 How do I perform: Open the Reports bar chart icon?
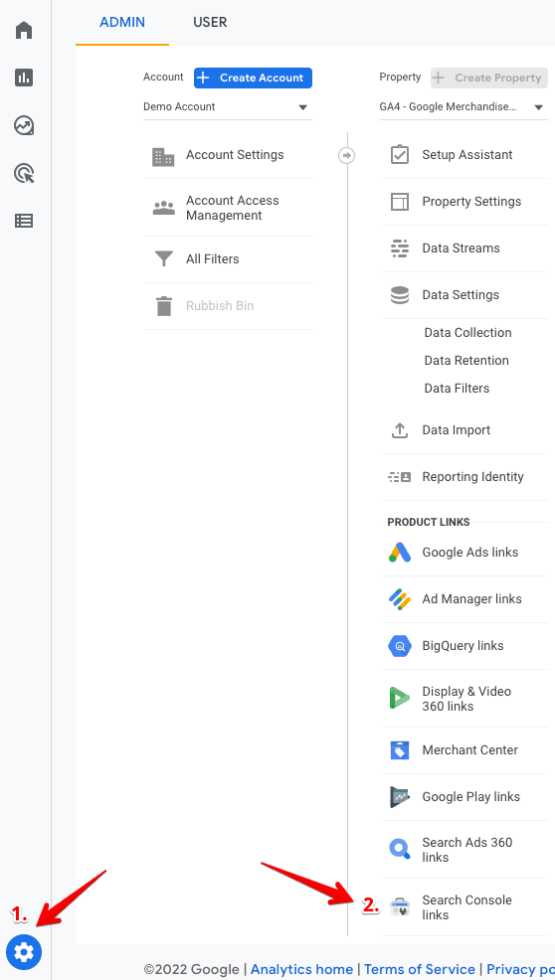click(24, 78)
